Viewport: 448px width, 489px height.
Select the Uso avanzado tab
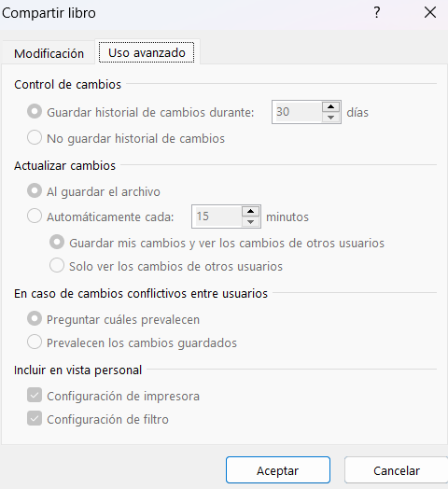pyautogui.click(x=147, y=52)
